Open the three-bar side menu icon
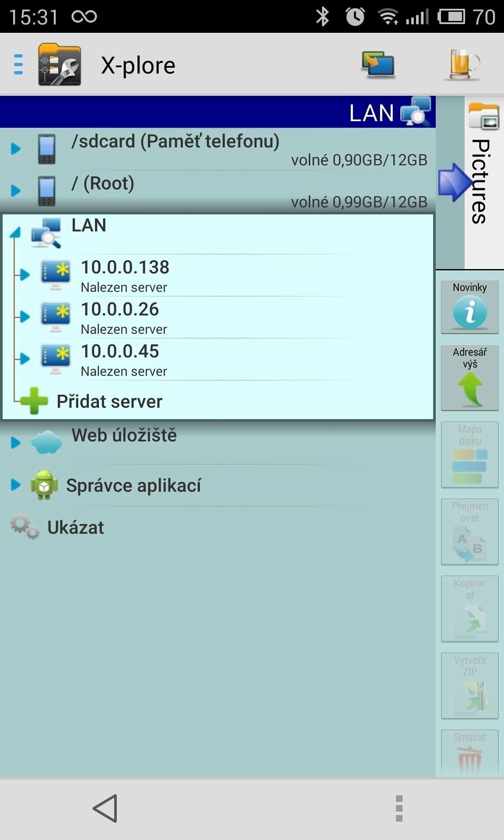 point(18,64)
